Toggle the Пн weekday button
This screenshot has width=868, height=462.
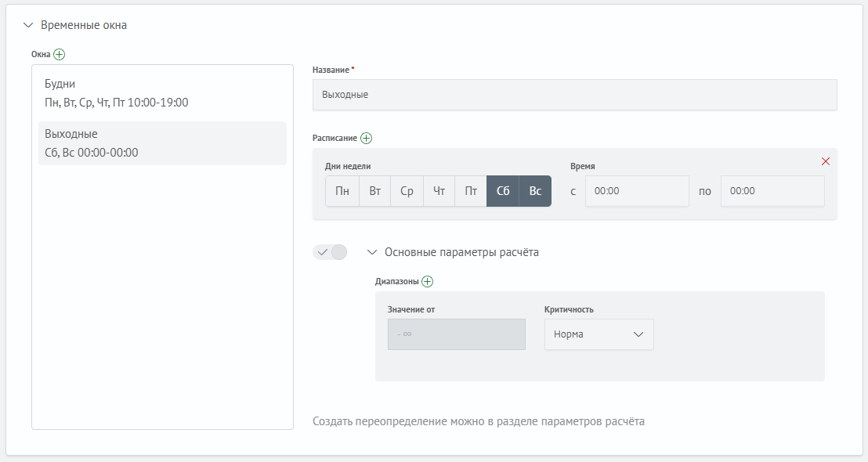(x=342, y=191)
